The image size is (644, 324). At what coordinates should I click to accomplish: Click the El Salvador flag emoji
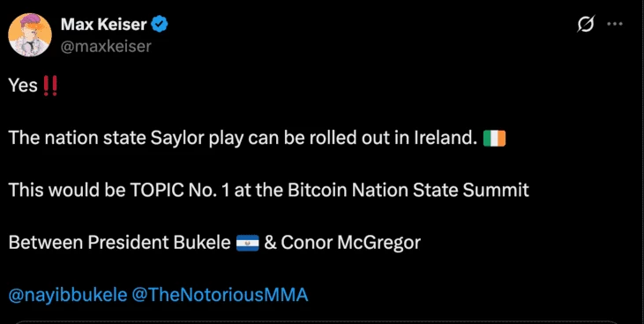248,243
